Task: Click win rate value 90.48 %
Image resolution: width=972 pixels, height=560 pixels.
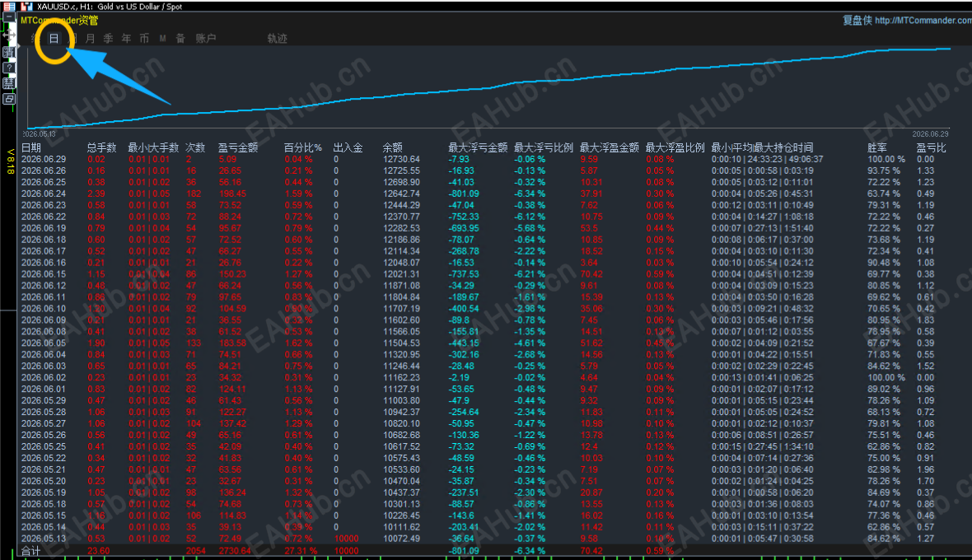Action: (x=884, y=263)
